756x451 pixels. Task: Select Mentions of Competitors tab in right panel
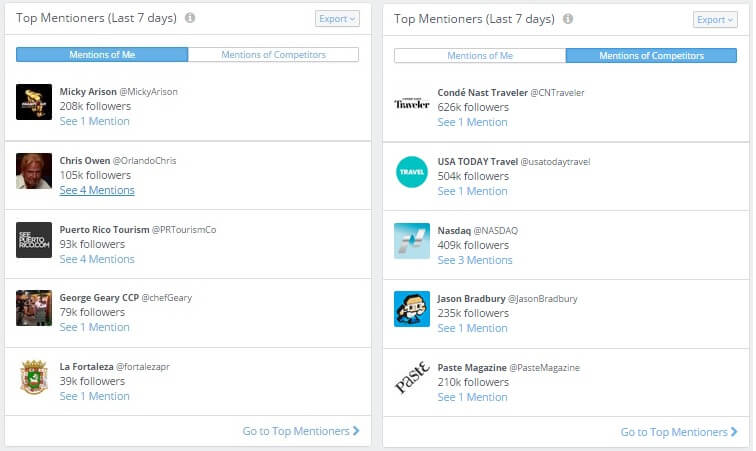point(651,55)
